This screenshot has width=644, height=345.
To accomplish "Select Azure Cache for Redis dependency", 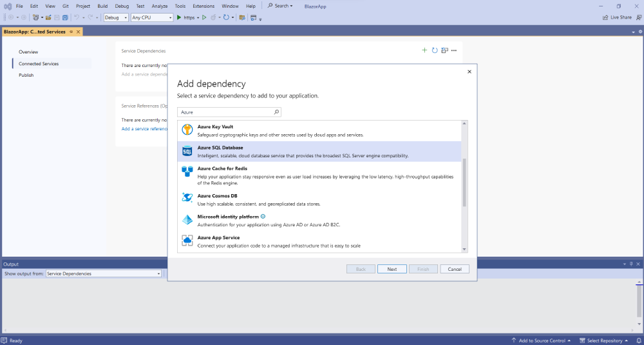I will point(319,175).
